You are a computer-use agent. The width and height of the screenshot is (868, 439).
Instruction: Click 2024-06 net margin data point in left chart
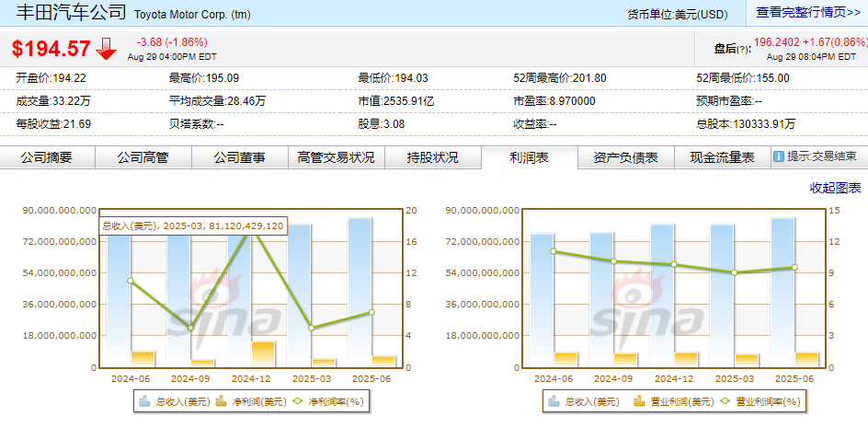[x=131, y=281]
